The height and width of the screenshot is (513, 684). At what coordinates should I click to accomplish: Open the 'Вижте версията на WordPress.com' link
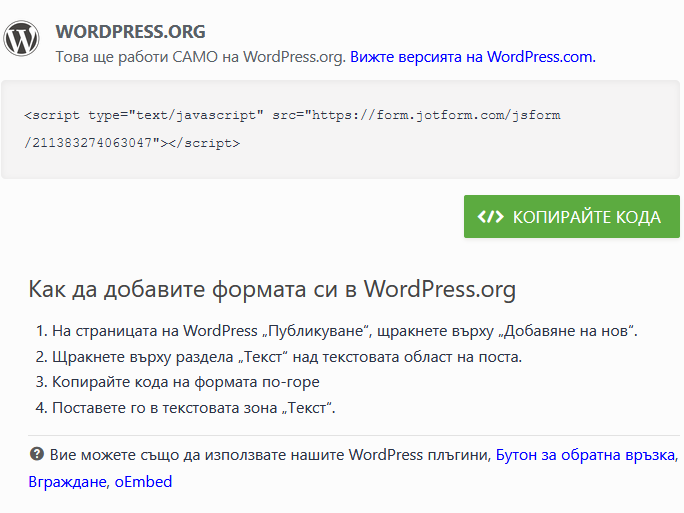473,57
